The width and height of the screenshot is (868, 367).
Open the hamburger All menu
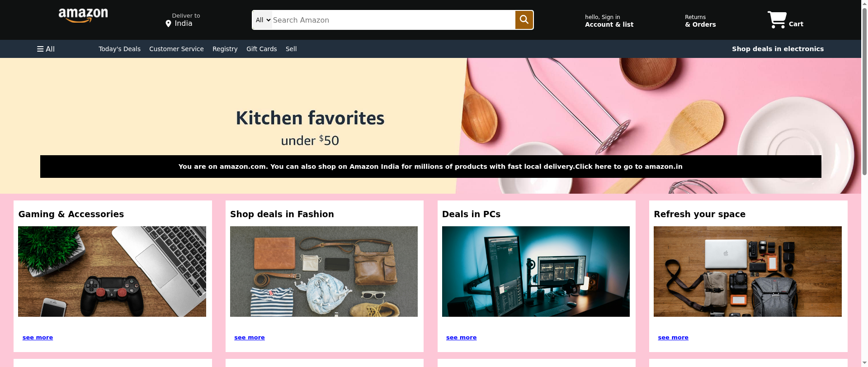pyautogui.click(x=46, y=49)
